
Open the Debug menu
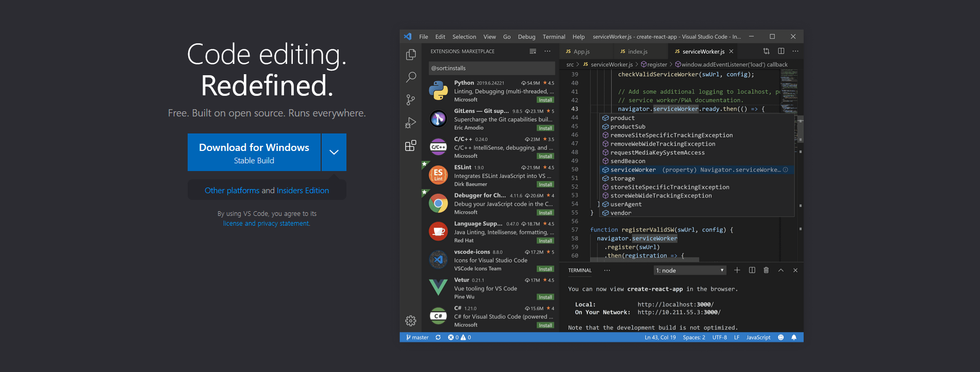click(526, 37)
